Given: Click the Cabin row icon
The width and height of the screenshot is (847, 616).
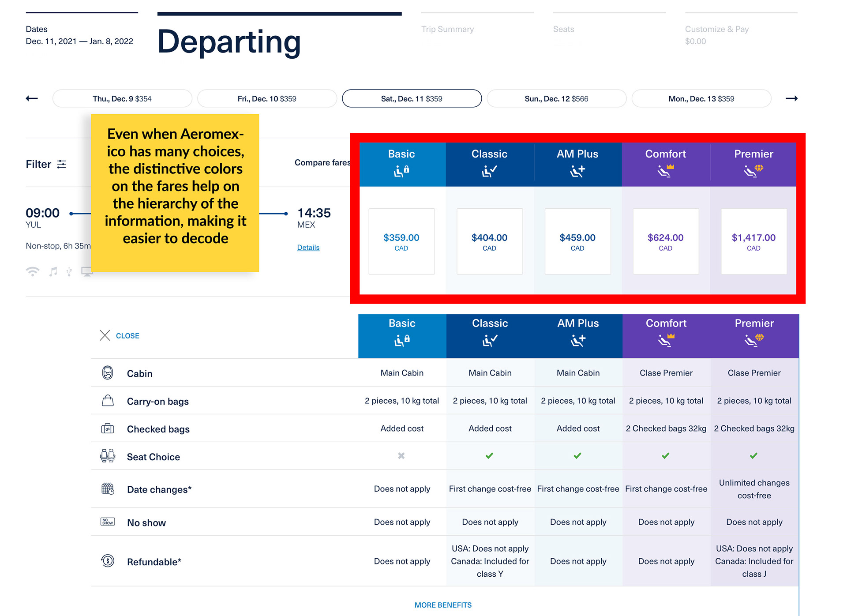Looking at the screenshot, I should tap(108, 373).
